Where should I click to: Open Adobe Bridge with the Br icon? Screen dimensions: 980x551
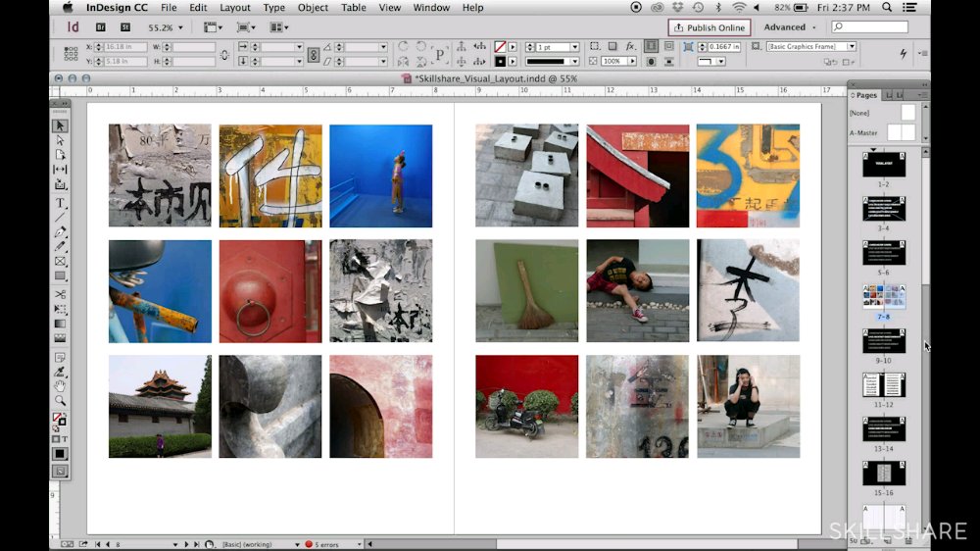coord(100,27)
